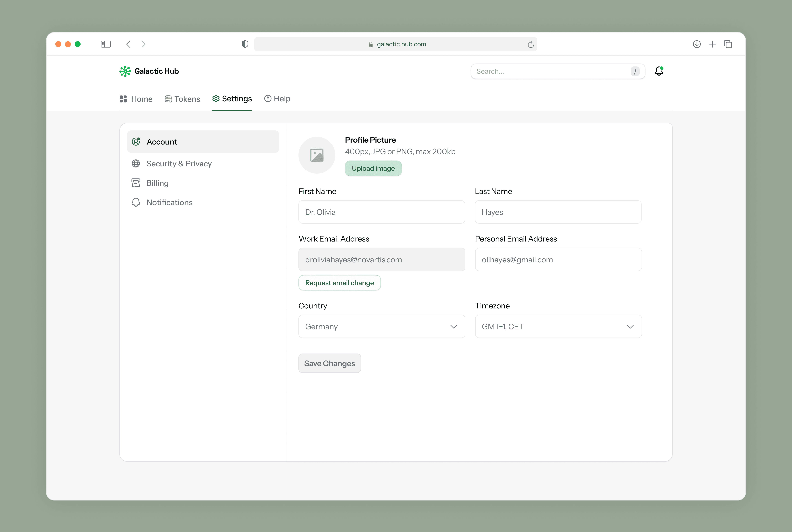
Task: Click the Upload image button
Action: pos(373,168)
